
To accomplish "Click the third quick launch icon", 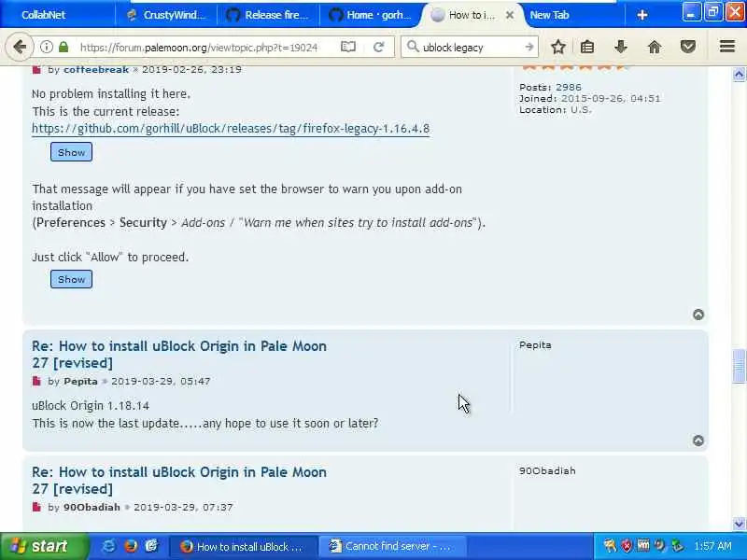I will pos(151,546).
